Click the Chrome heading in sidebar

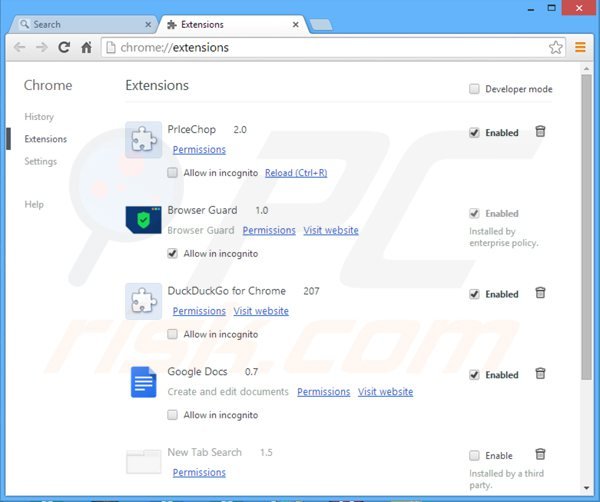tap(48, 85)
